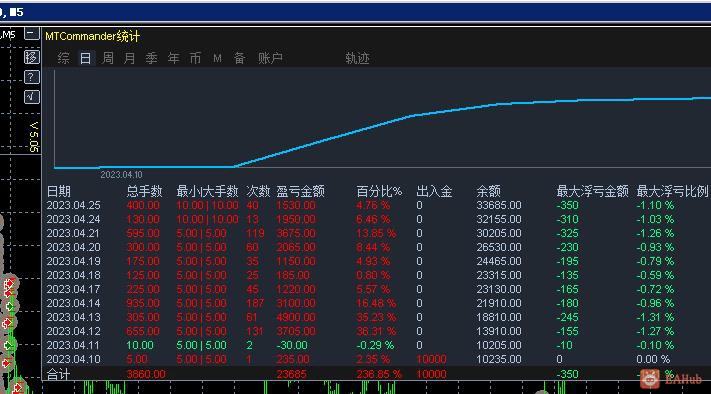Select the 2023.04.17 date row

click(x=73, y=289)
